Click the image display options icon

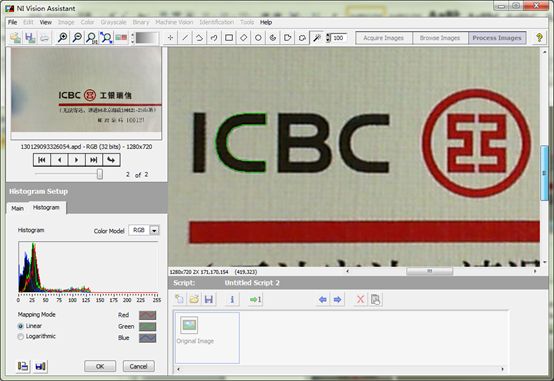[121, 37]
